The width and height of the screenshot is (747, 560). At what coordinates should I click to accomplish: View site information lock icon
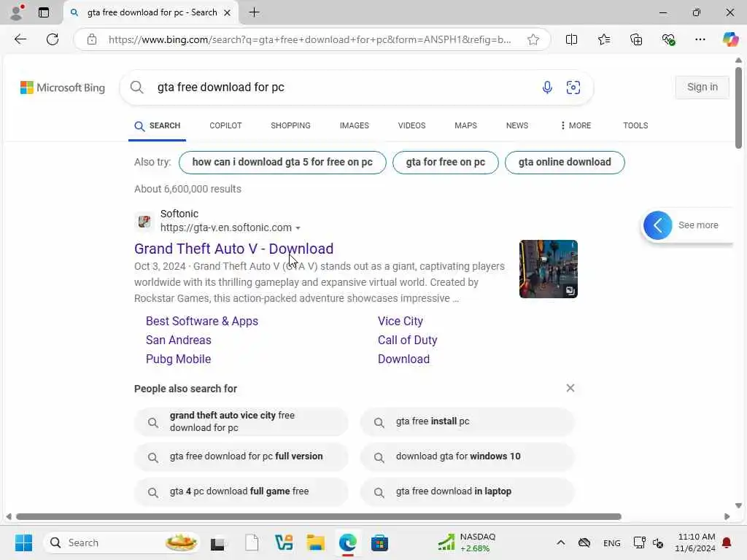pyautogui.click(x=92, y=39)
